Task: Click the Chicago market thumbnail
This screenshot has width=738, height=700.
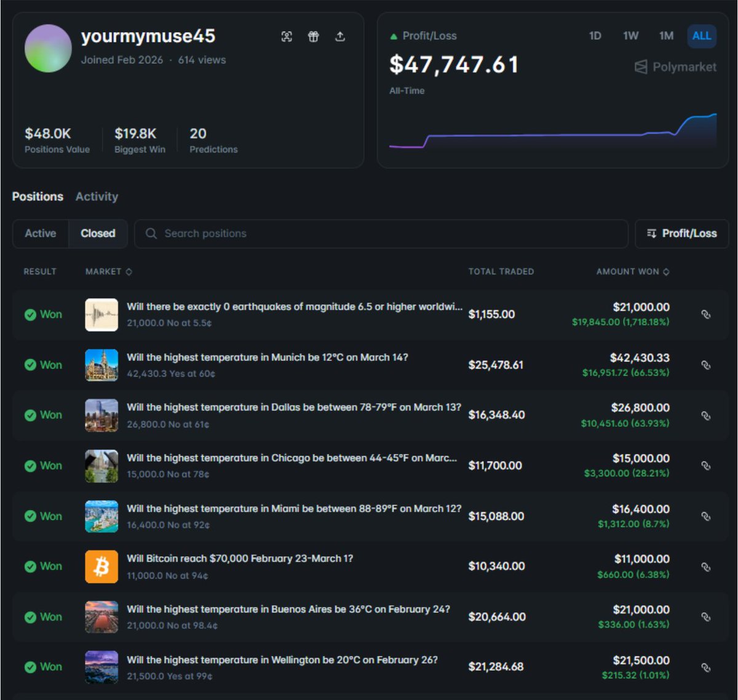Action: pyautogui.click(x=101, y=466)
